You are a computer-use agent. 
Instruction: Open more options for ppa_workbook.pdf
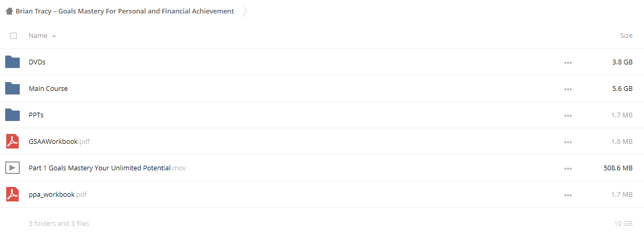coord(568,195)
